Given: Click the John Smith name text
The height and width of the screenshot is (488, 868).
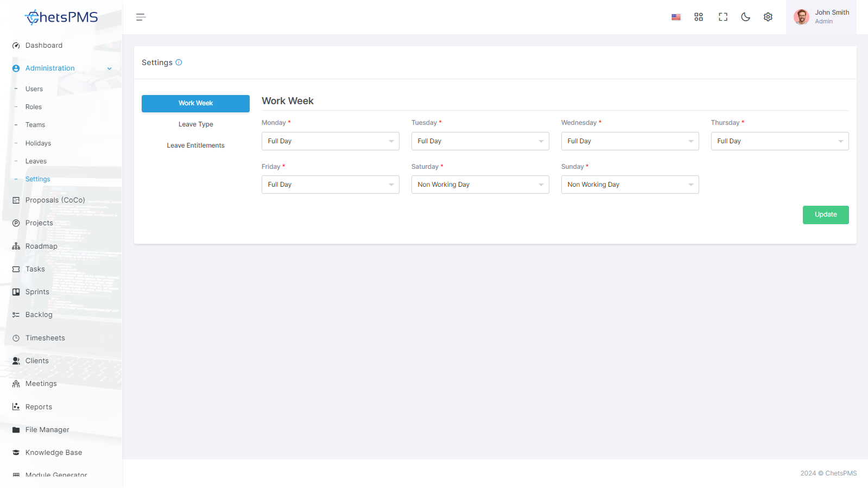Looking at the screenshot, I should click(832, 12).
